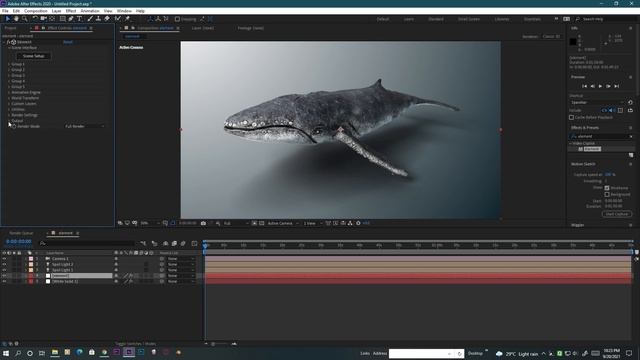Open the Composition menu
This screenshot has width=640, height=360.
tap(36, 11)
